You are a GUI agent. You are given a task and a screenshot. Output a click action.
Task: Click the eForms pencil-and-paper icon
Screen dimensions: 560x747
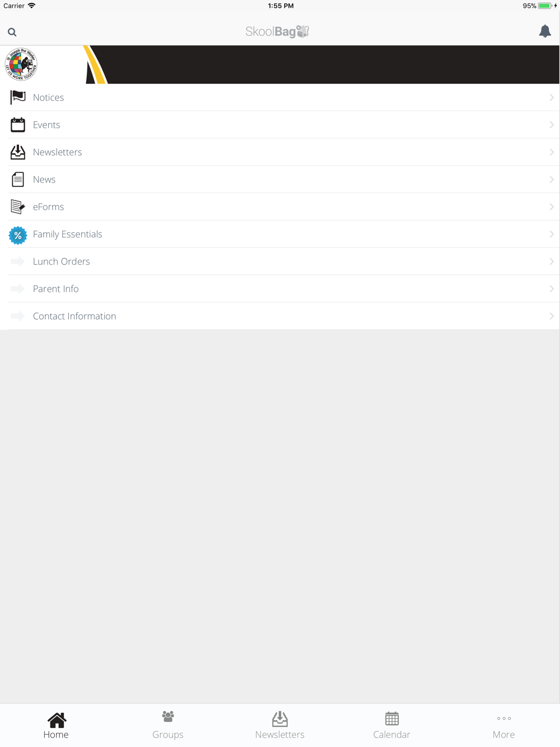18,207
